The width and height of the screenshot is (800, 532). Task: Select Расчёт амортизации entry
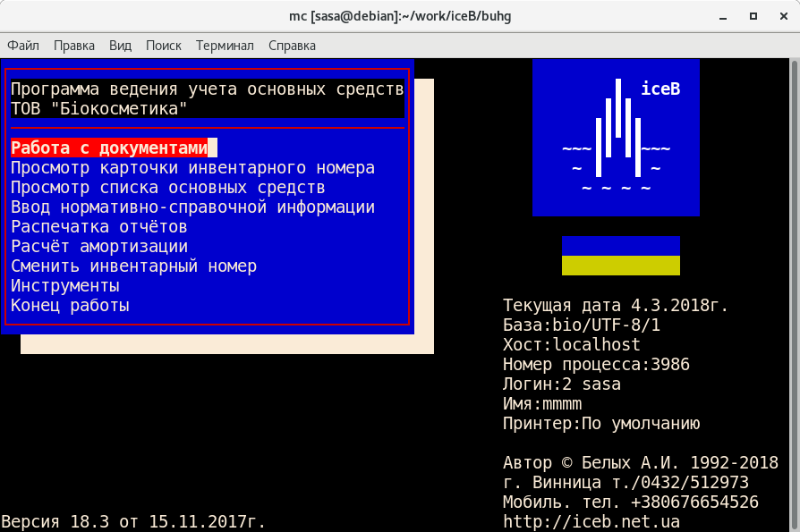(x=99, y=247)
